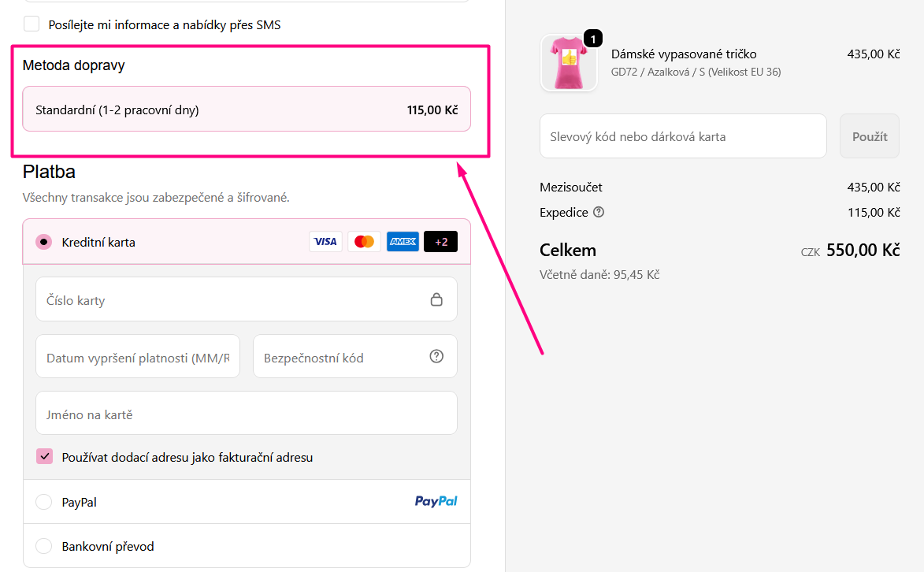Show Expedice info tooltip icon
Screen dimensions: 924x572
tap(599, 212)
